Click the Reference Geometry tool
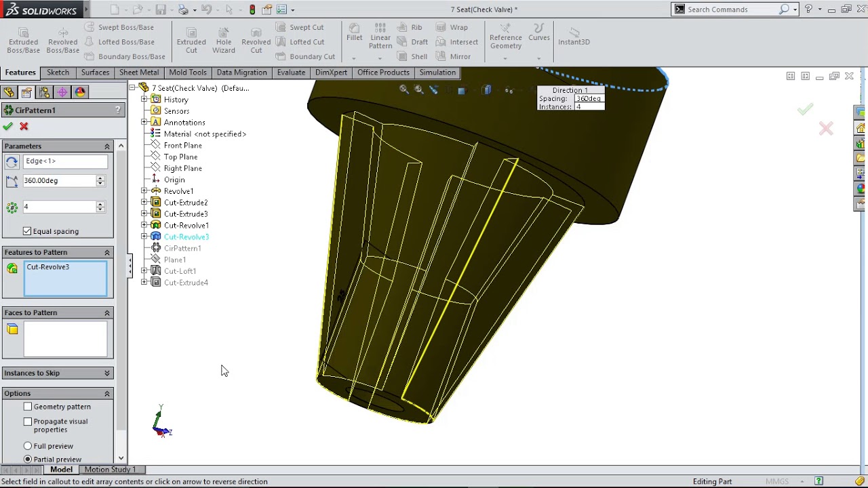This screenshot has height=488, width=868. [x=505, y=37]
